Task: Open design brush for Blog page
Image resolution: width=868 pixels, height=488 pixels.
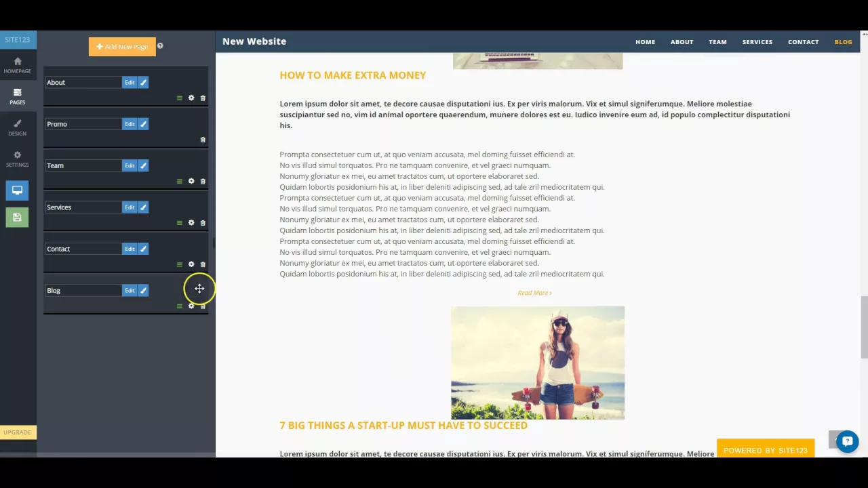Action: pos(143,290)
